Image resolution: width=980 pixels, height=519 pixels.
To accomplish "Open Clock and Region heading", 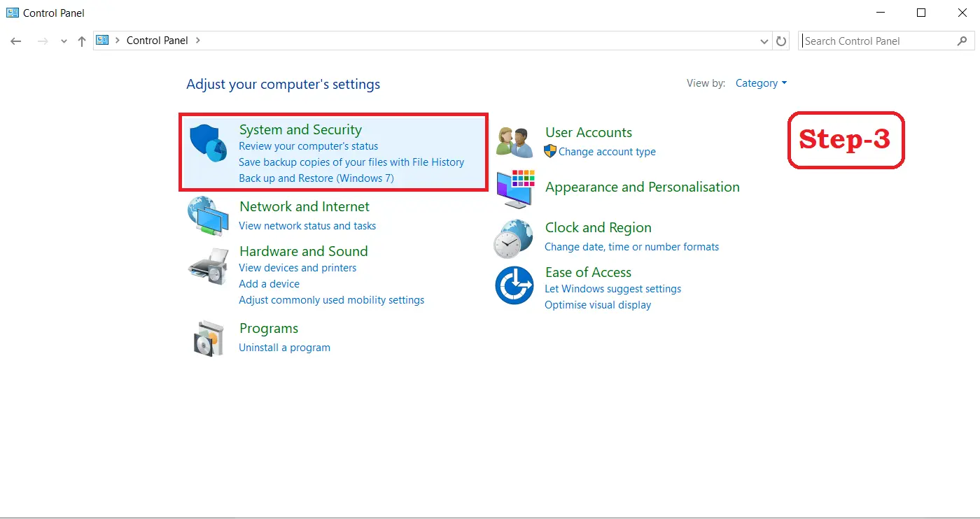I will [x=598, y=227].
